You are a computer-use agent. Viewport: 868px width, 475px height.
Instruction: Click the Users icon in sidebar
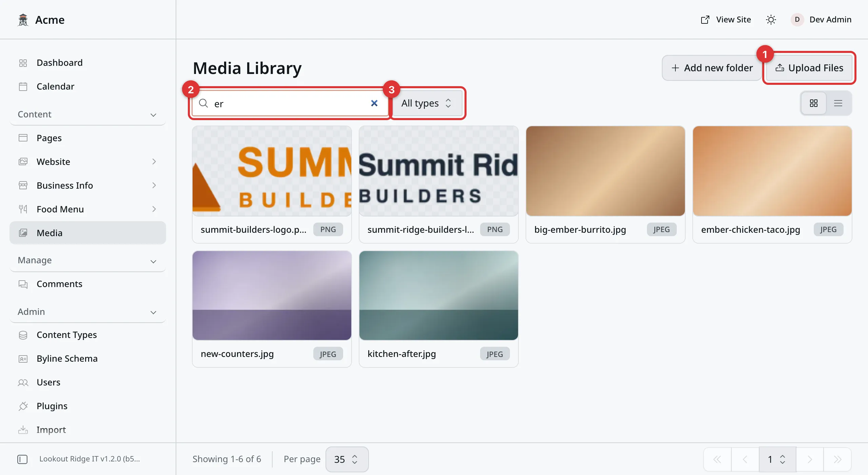click(23, 382)
